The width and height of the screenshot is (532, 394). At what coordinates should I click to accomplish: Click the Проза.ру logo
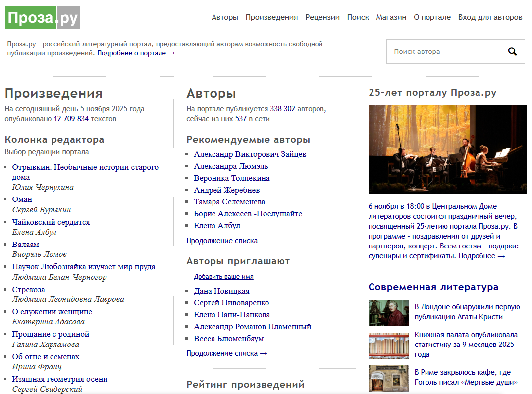point(43,18)
